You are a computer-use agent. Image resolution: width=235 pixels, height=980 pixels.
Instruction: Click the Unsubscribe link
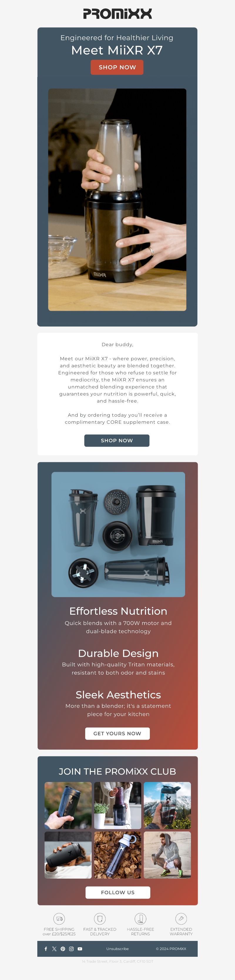point(117,949)
